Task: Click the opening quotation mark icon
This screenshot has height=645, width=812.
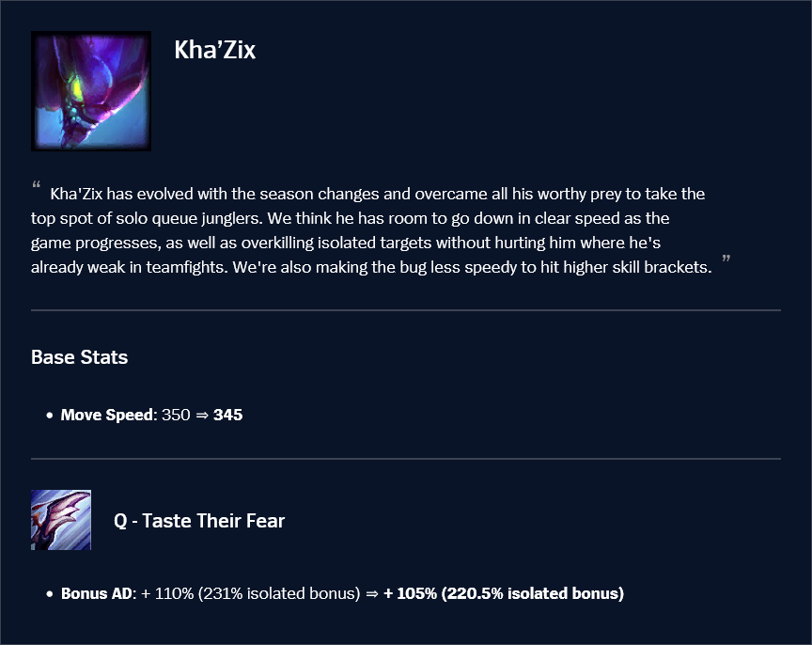Action: (x=37, y=184)
